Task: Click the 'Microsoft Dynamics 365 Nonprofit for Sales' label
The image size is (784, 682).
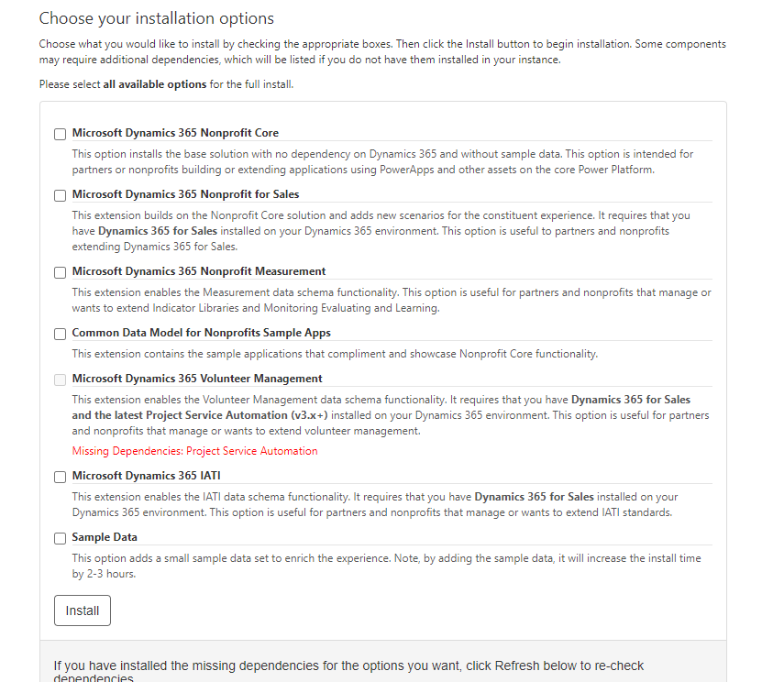Action: tap(185, 194)
